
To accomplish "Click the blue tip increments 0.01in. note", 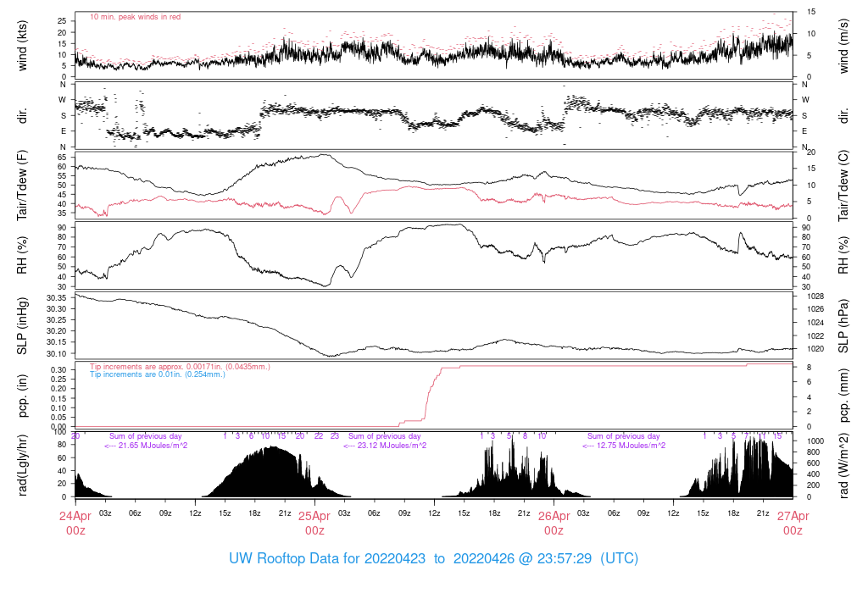I will tap(158, 374).
